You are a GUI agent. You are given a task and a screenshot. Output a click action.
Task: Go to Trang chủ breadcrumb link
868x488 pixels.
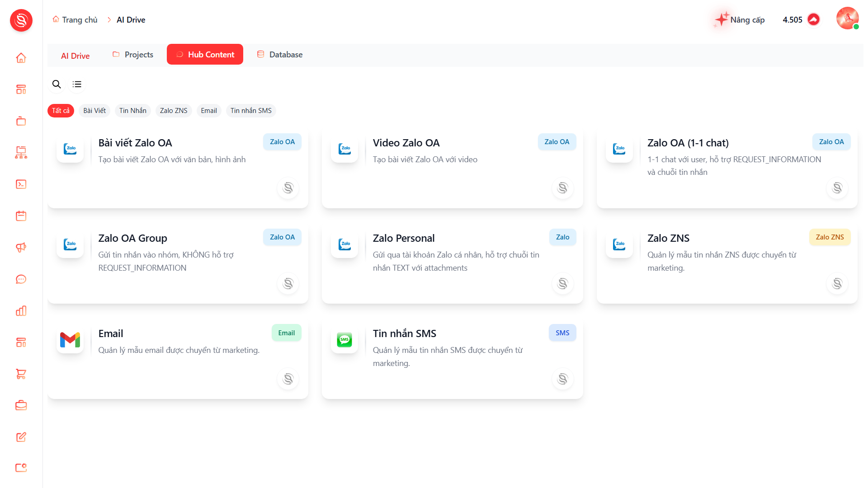75,20
